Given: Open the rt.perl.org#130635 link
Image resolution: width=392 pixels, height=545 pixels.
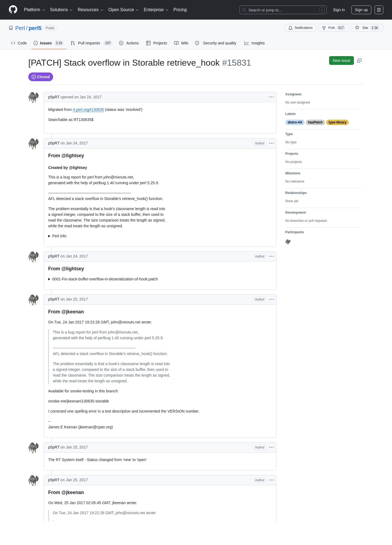Looking at the screenshot, I should (x=88, y=110).
